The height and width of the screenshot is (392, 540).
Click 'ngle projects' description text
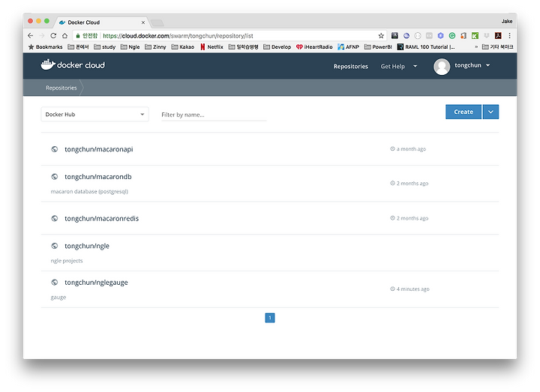click(67, 261)
